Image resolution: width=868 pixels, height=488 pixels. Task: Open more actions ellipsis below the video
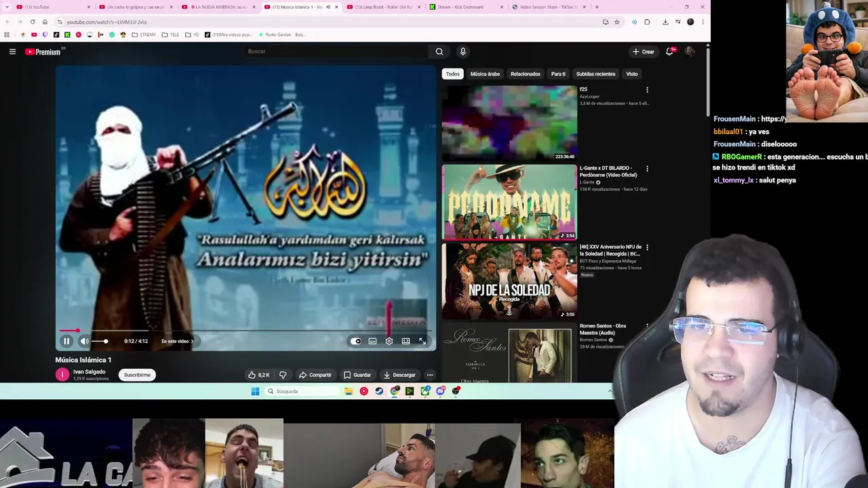pyautogui.click(x=429, y=375)
